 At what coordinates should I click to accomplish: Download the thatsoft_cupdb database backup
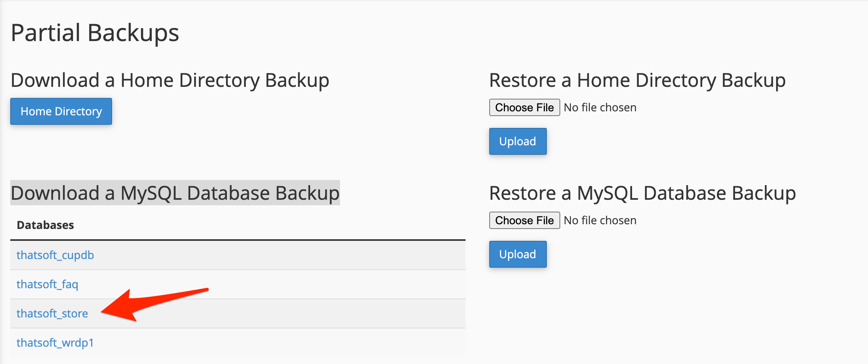pyautogui.click(x=55, y=255)
